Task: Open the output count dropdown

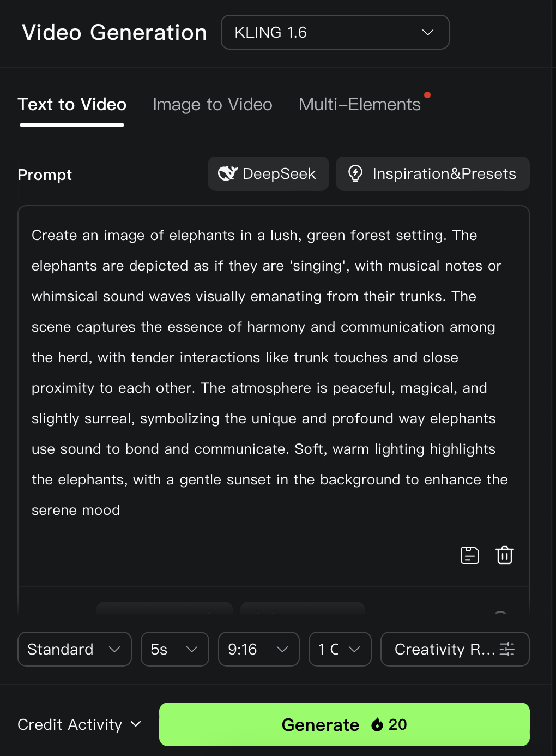Action: pyautogui.click(x=340, y=649)
